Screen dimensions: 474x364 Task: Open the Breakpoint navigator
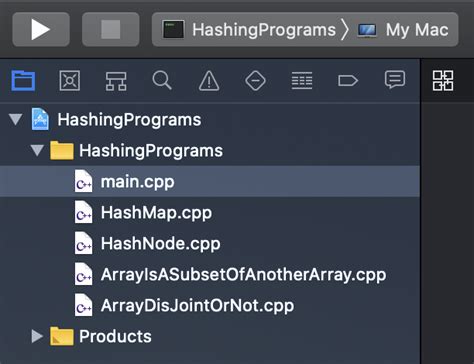click(x=348, y=81)
